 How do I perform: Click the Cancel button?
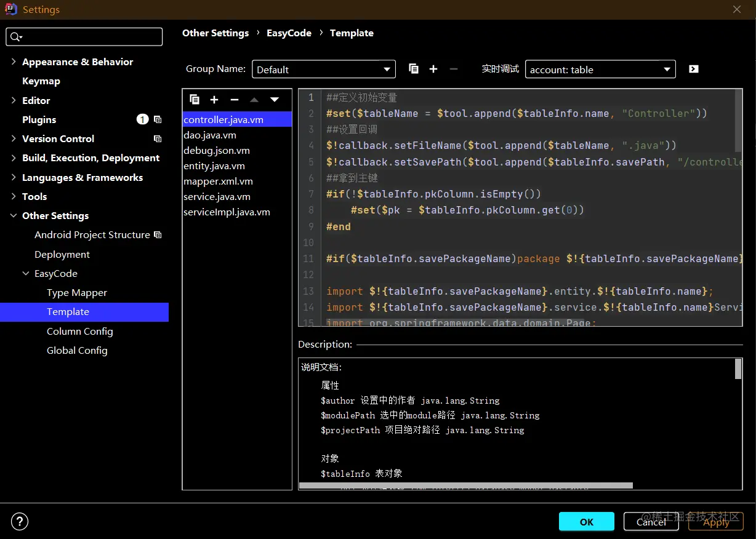tap(651, 521)
